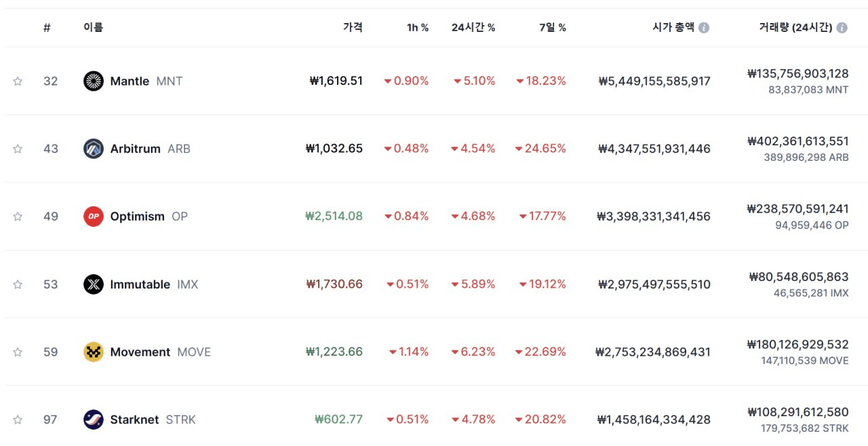Image resolution: width=868 pixels, height=446 pixels.
Task: Sort by the 가격 column header
Action: tap(353, 28)
